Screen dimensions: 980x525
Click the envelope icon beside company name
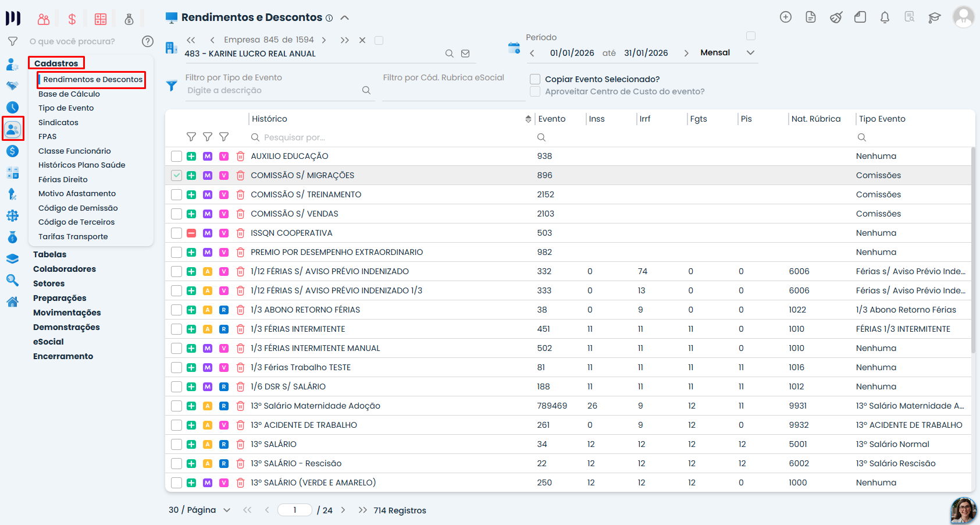point(465,54)
